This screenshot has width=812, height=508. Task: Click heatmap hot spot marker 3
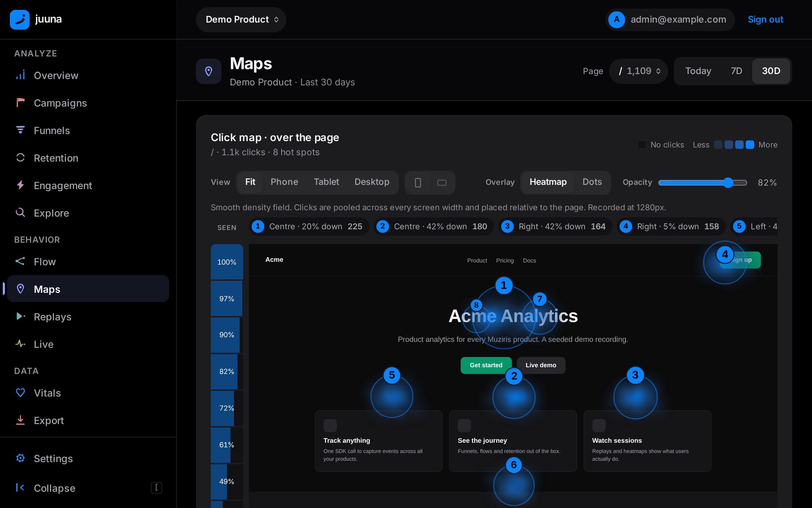click(x=635, y=375)
